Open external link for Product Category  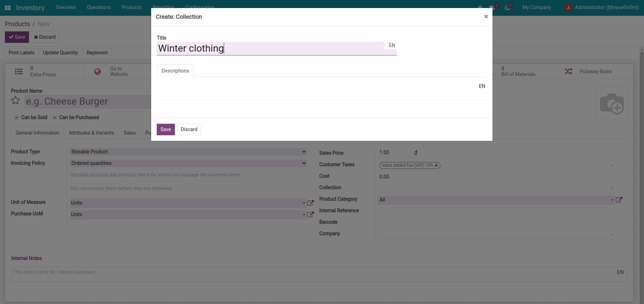[619, 200]
